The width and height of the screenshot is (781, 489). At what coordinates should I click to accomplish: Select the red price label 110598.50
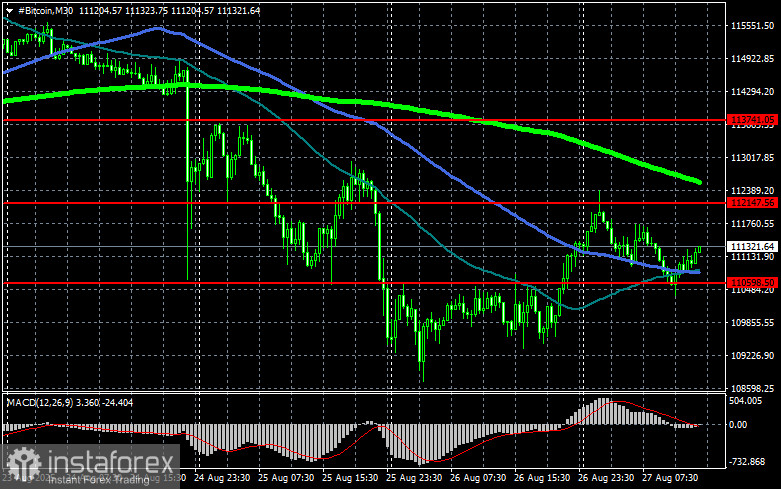[x=752, y=282]
